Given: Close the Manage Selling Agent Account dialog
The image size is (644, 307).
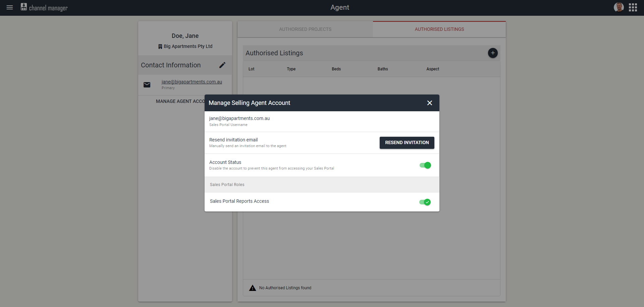Looking at the screenshot, I should pyautogui.click(x=430, y=103).
